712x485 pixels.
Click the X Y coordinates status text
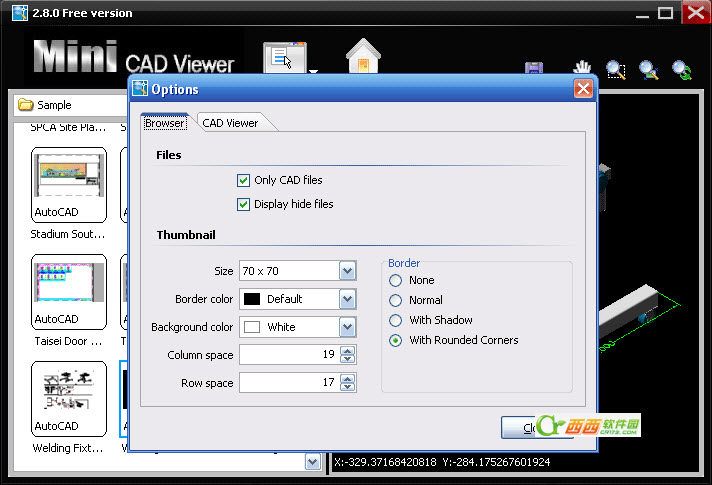tap(442, 462)
